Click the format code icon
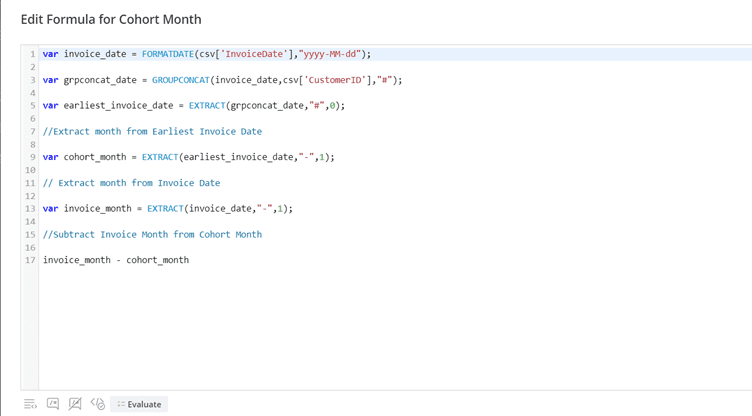The height and width of the screenshot is (416, 752). [x=30, y=404]
